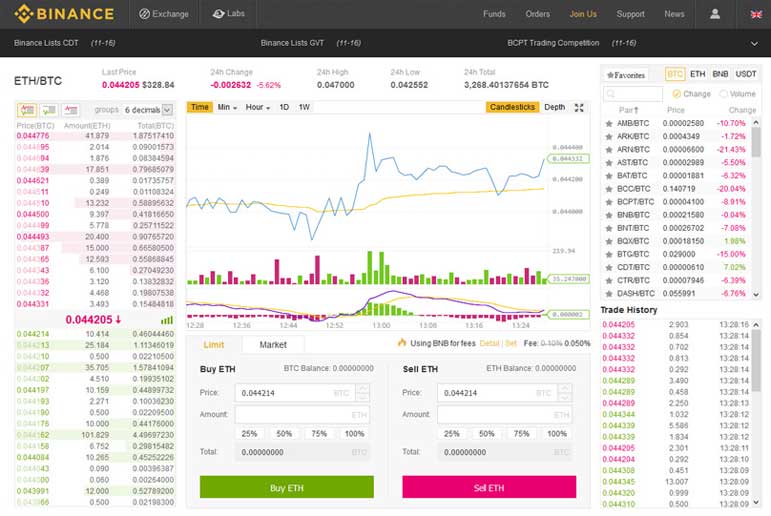Expand the Hour interval dropdown
The width and height of the screenshot is (771, 516).
pos(258,107)
